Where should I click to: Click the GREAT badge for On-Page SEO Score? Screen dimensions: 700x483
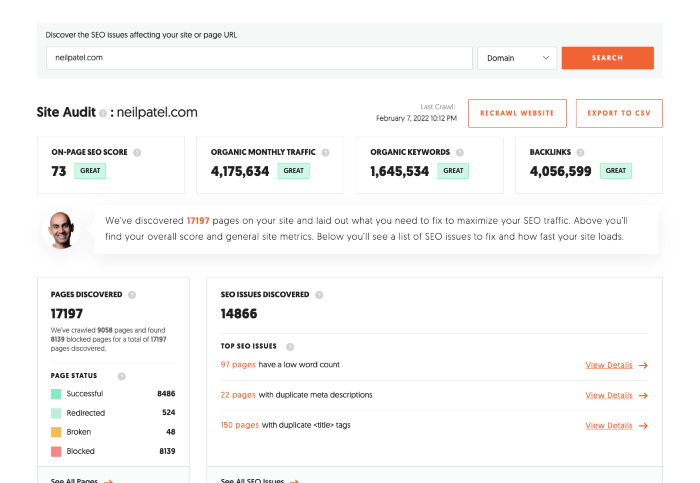tap(90, 171)
